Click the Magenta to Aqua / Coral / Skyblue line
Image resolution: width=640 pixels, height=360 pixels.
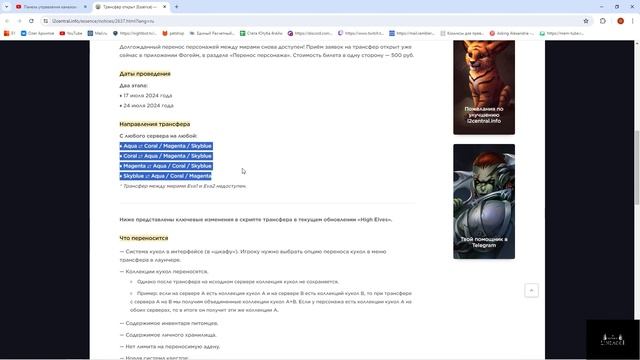[x=166, y=166]
